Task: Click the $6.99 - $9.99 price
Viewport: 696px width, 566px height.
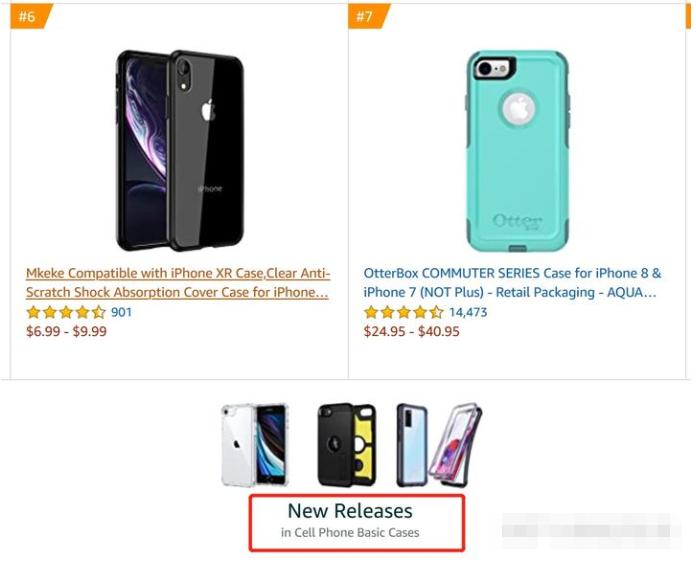Action: 66,331
